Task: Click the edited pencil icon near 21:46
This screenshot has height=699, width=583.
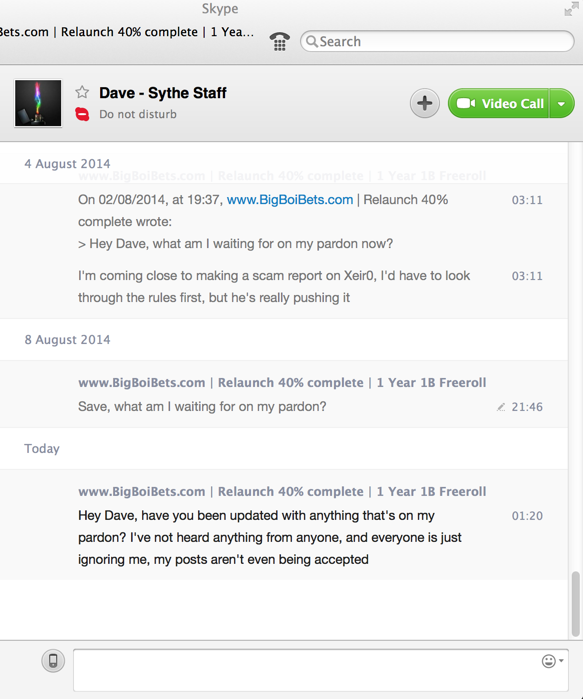Action: (x=501, y=407)
